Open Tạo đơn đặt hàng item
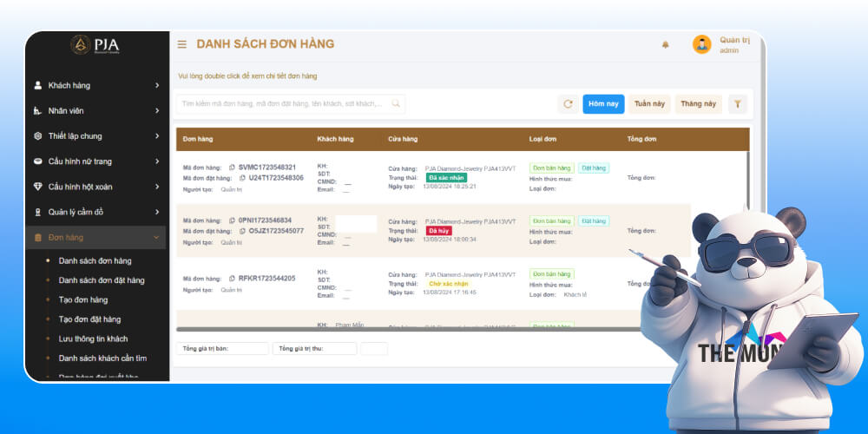868x434 pixels. click(89, 319)
